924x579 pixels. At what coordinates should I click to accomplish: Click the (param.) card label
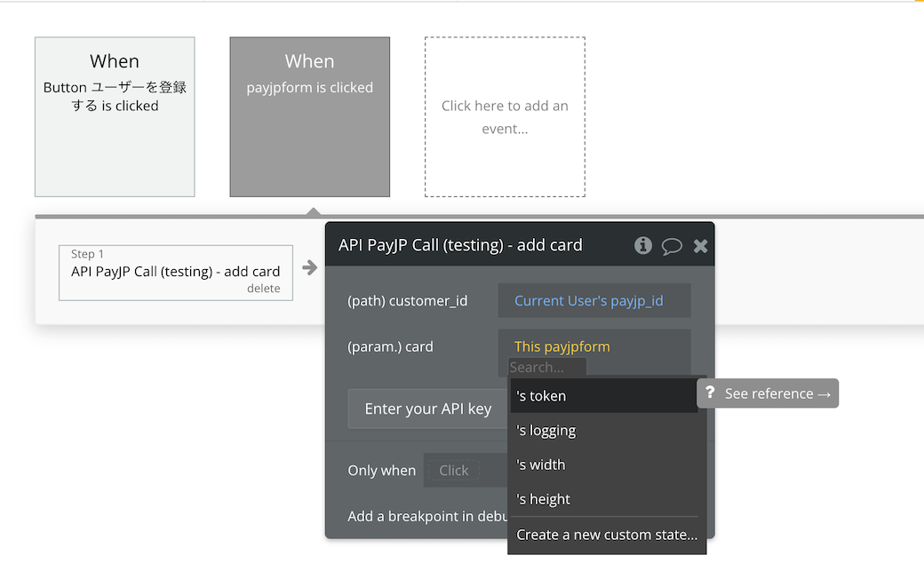[390, 346]
